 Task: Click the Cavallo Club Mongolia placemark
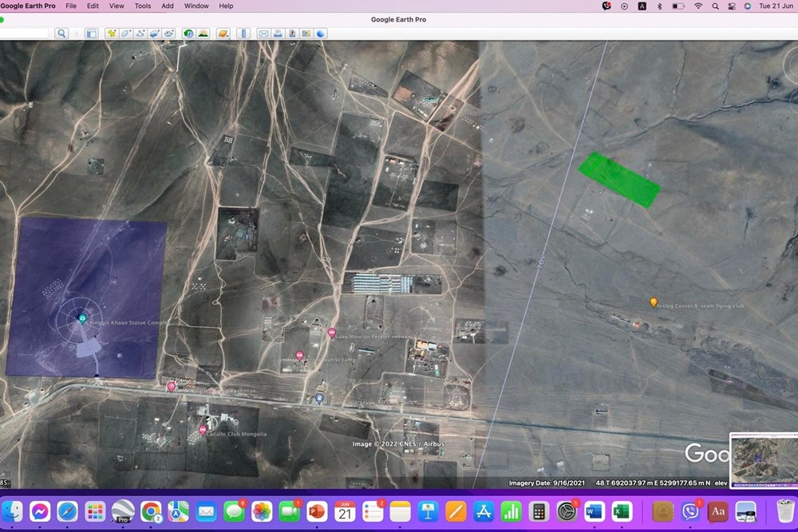coord(203,430)
